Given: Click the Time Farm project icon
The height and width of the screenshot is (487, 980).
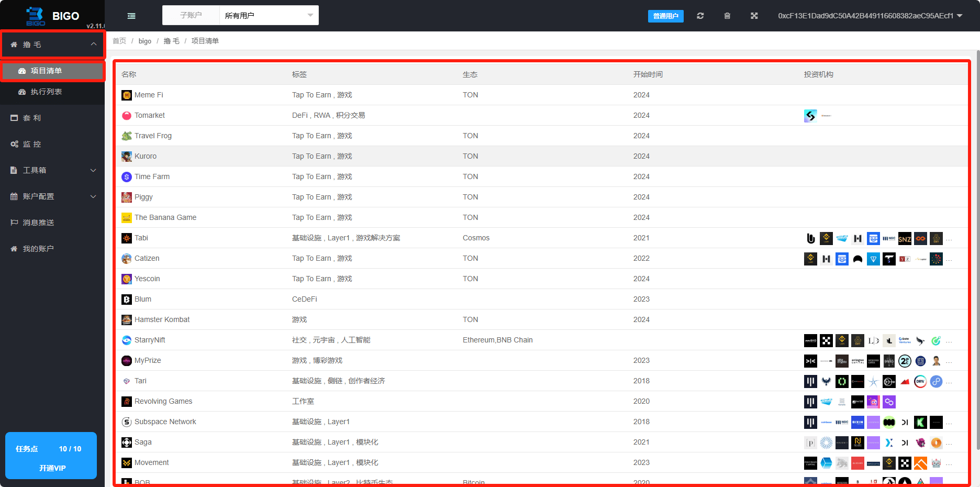Looking at the screenshot, I should tap(127, 177).
